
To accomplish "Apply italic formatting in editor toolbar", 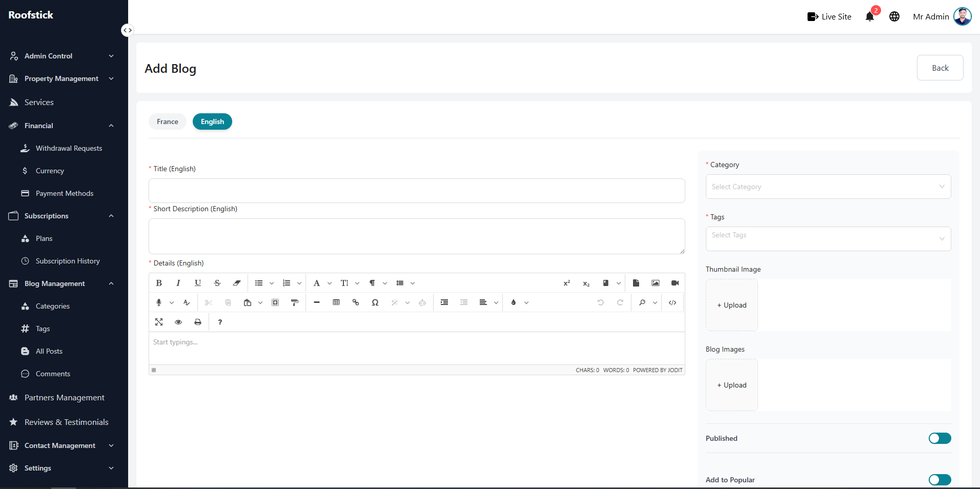I will coord(178,283).
